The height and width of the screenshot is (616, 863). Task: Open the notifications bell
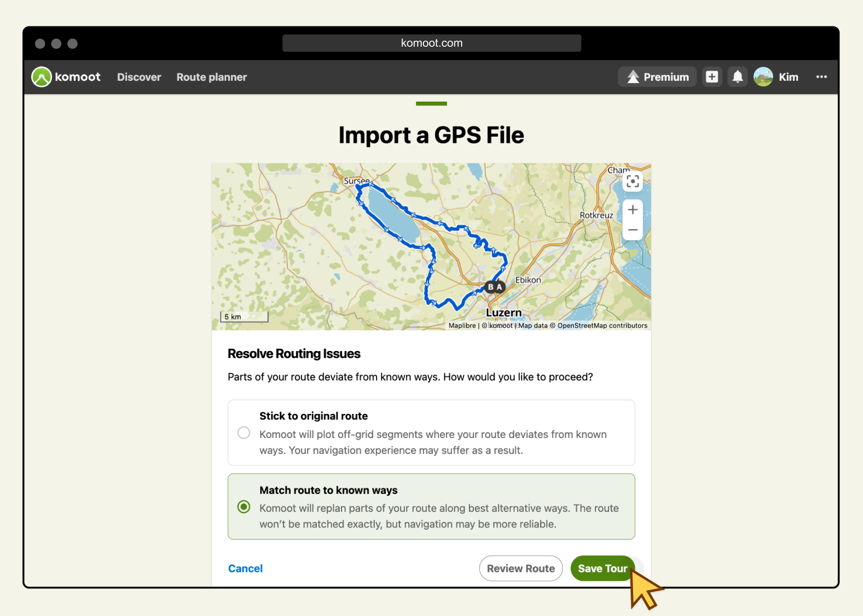737,77
